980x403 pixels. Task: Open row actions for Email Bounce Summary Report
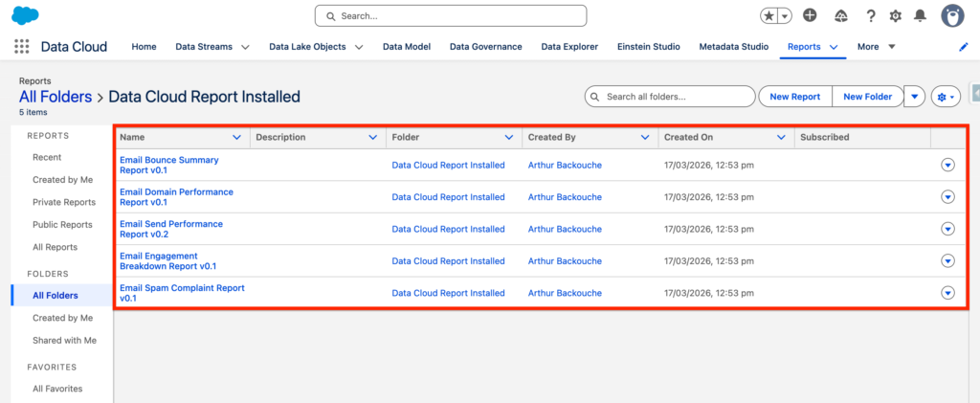(x=947, y=165)
